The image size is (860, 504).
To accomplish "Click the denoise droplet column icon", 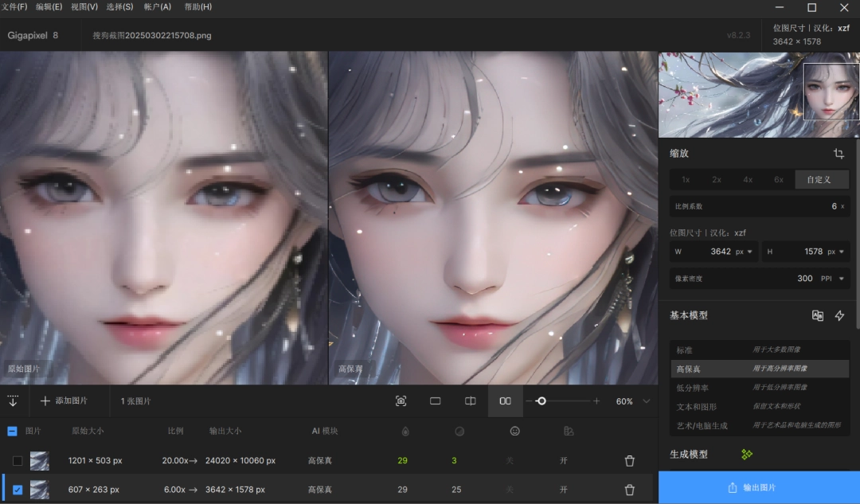I will click(405, 432).
